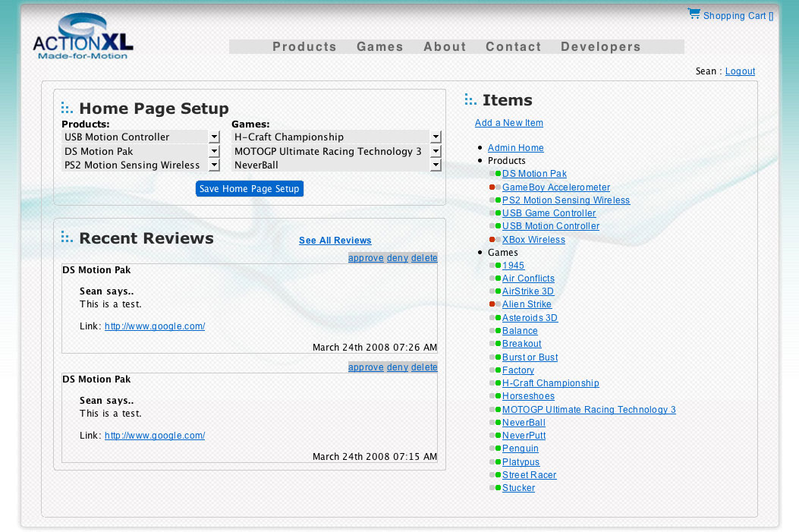799x532 pixels.
Task: Open the USB Motion Controller product dropdown
Action: (140, 137)
